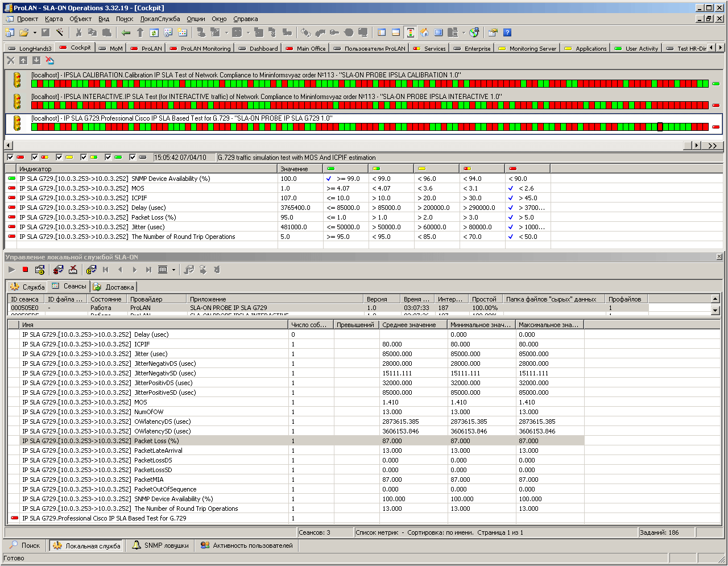Toggle the yellow status filter checkbox

coord(59,158)
